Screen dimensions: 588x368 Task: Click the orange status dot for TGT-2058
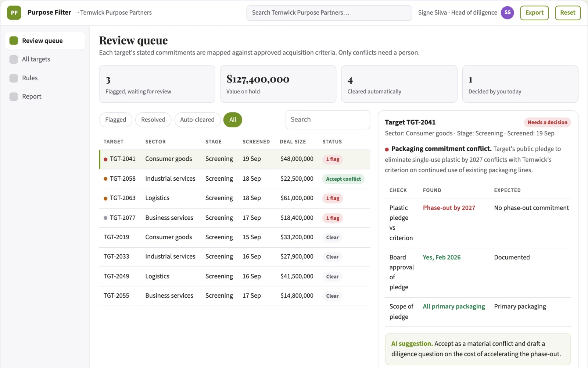(x=105, y=179)
